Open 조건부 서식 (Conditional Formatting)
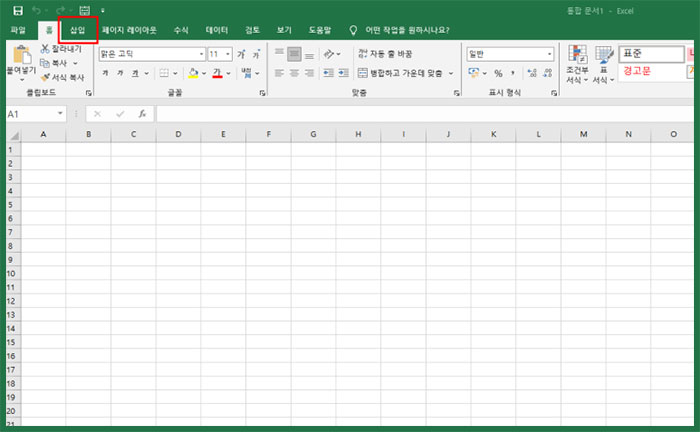 [x=577, y=64]
